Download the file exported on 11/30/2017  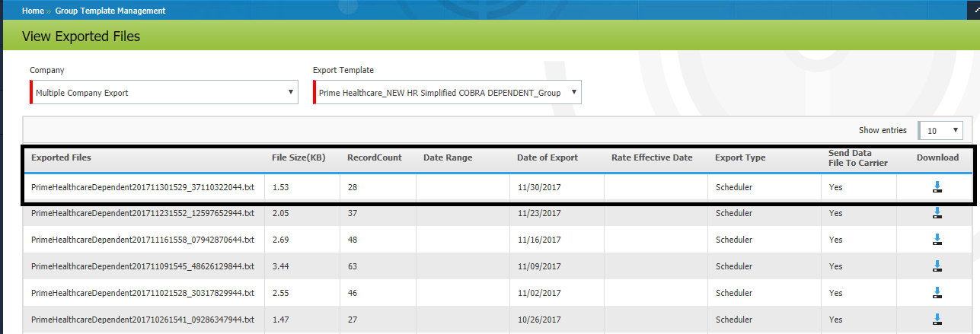tap(937, 187)
